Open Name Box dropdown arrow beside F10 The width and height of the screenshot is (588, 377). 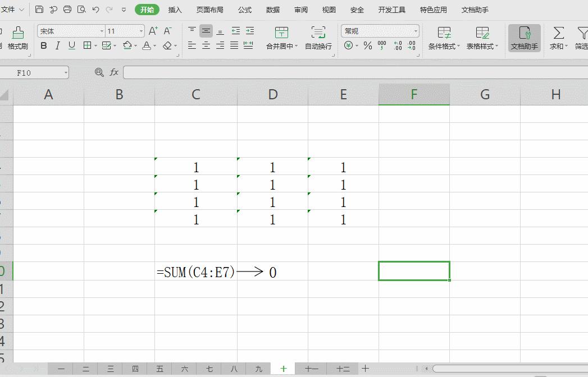click(x=66, y=72)
